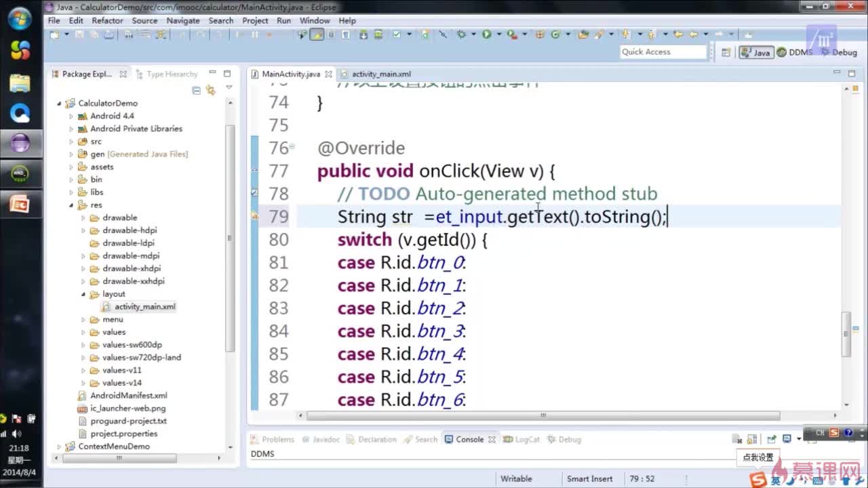This screenshot has height=488, width=868.
Task: Switch to the DDMS perspective
Action: click(x=795, y=52)
